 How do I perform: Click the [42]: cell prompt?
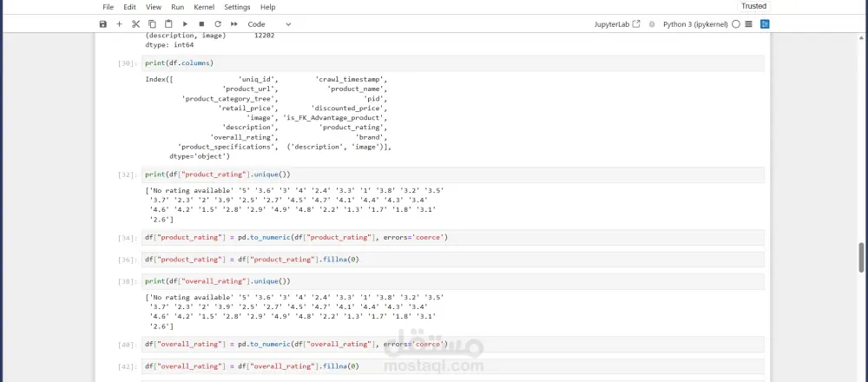pos(128,366)
